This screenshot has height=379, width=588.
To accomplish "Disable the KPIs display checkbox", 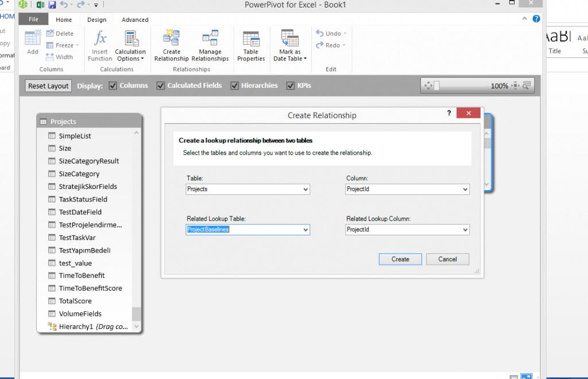I will 291,86.
